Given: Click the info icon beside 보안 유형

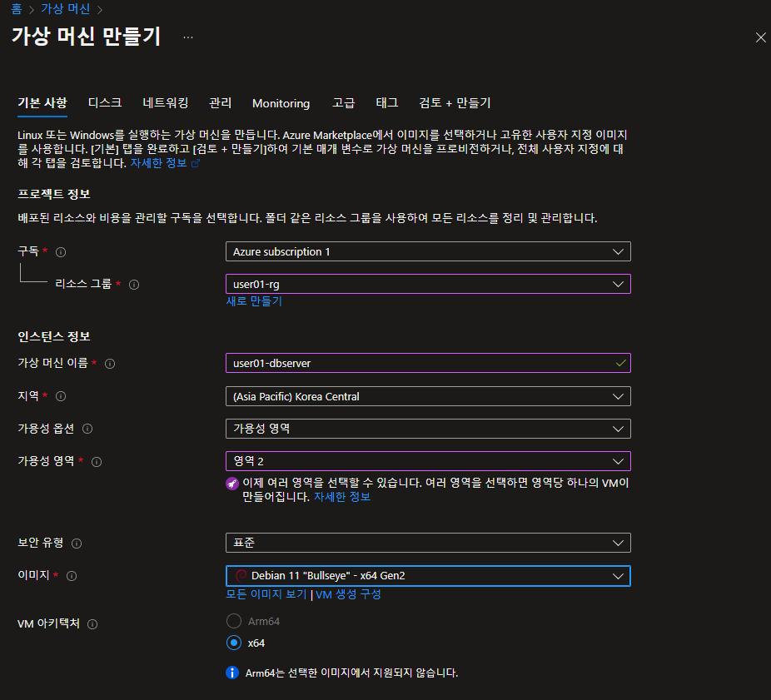Looking at the screenshot, I should click(x=77, y=544).
